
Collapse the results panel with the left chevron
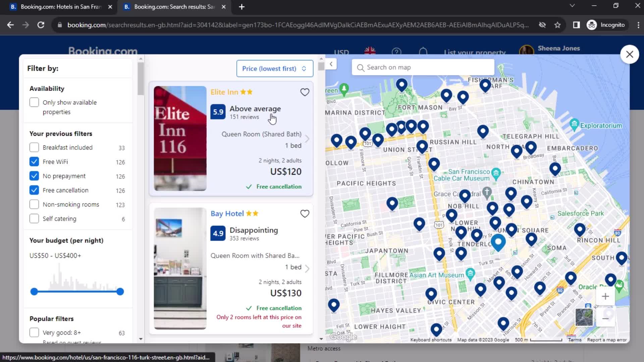click(331, 64)
